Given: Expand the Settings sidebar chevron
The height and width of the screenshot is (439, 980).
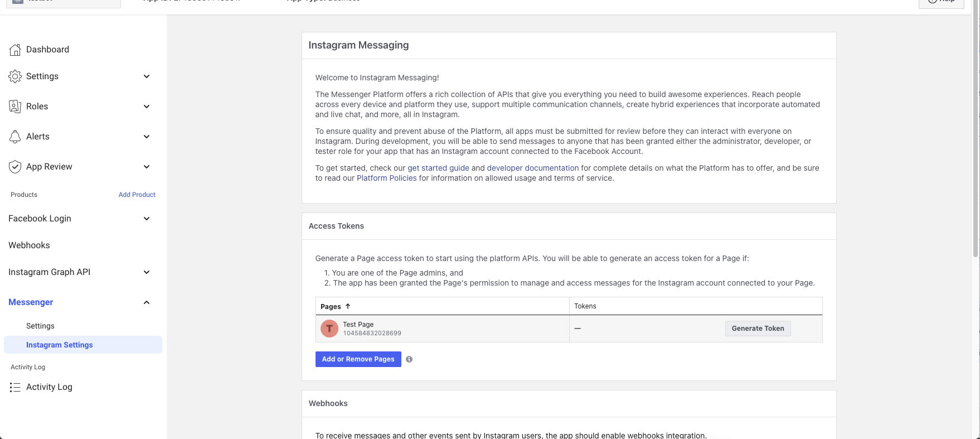Looking at the screenshot, I should (x=147, y=76).
